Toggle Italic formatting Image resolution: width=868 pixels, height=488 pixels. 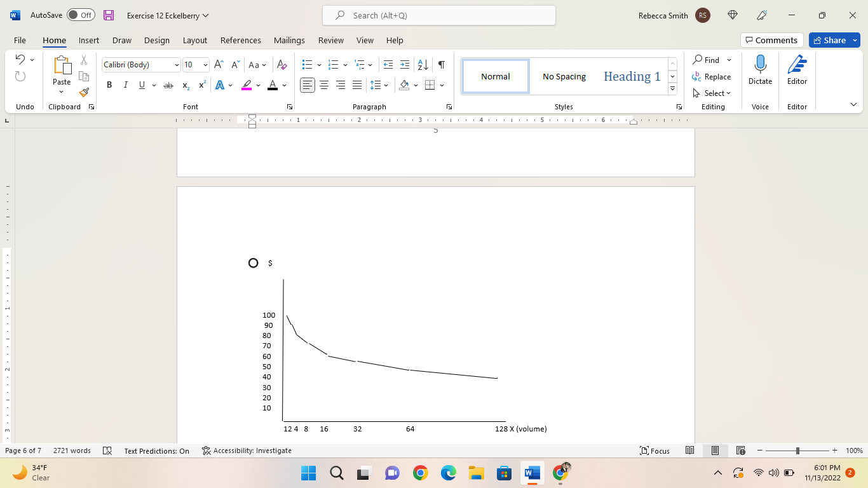(125, 85)
